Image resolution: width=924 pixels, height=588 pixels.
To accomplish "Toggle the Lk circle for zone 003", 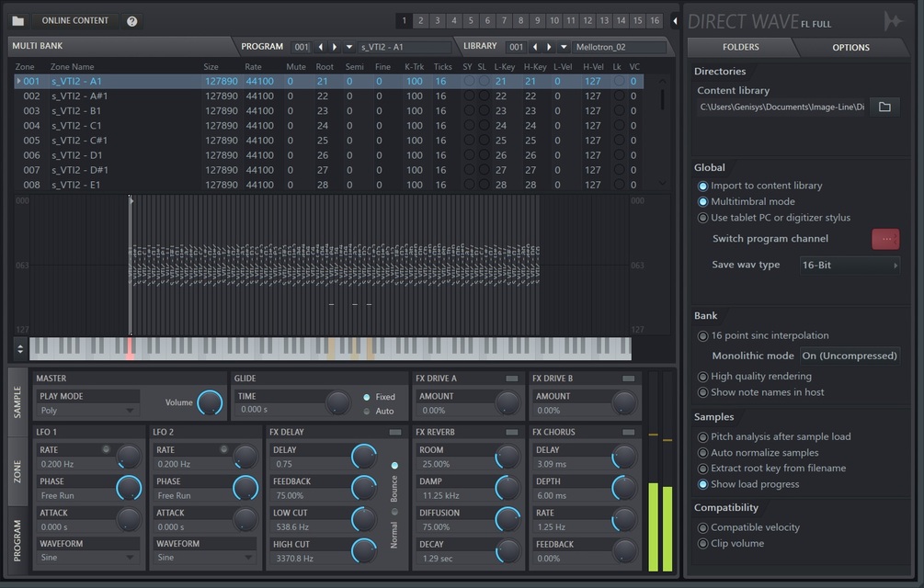I will pos(619,110).
